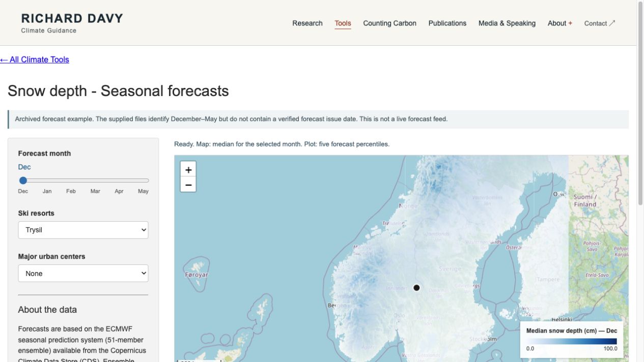Click the Ready map status message

click(282, 144)
